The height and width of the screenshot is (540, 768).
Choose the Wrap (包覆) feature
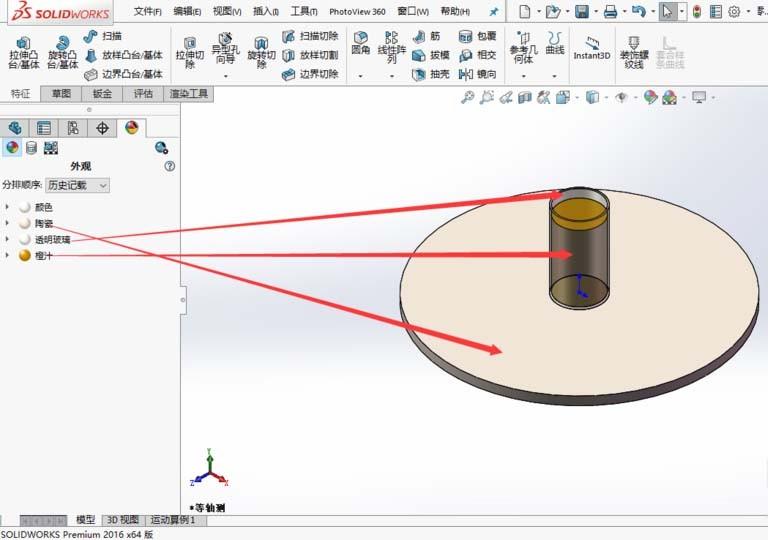[478, 36]
